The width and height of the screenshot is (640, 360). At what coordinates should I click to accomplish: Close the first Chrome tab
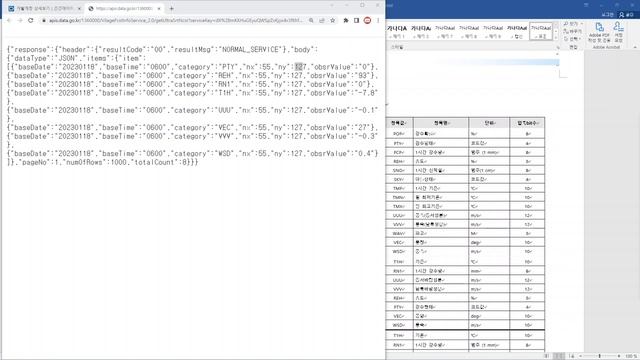79,8
